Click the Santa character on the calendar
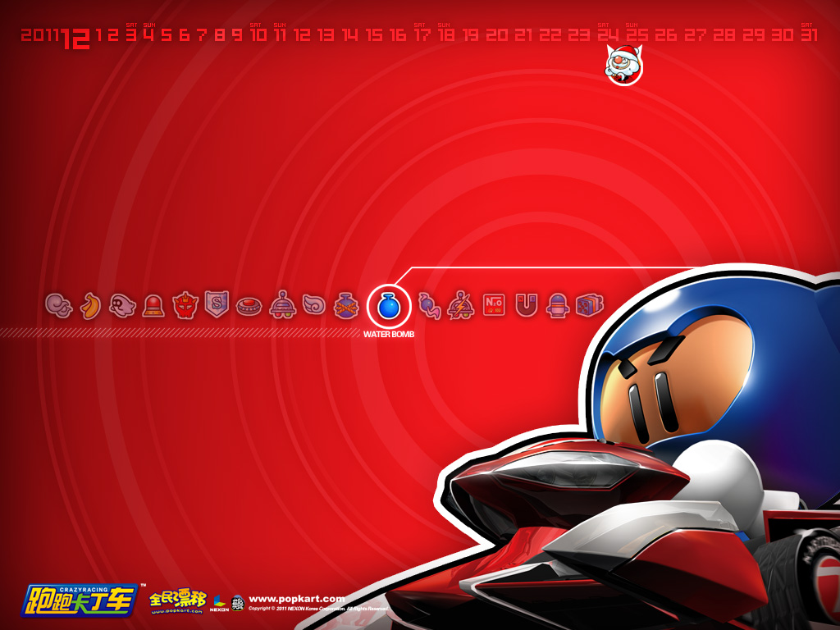The width and height of the screenshot is (840, 630). (623, 66)
